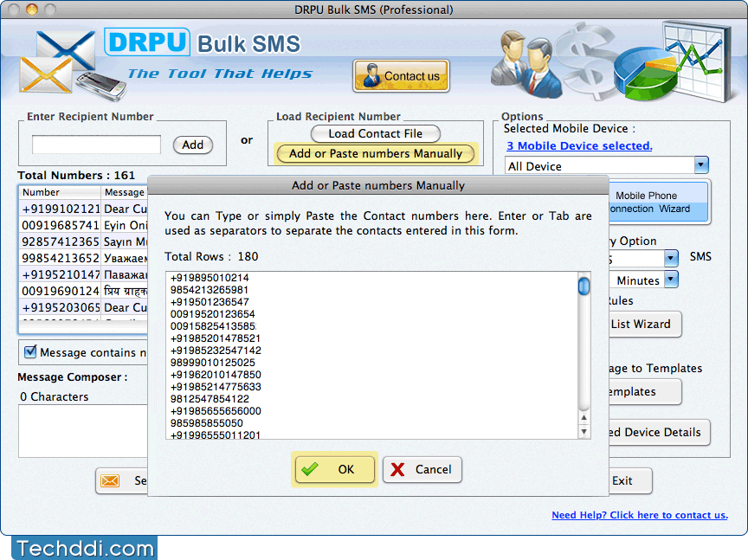Click the scroll up arrow in dialog list
The height and width of the screenshot is (560, 748).
click(584, 418)
